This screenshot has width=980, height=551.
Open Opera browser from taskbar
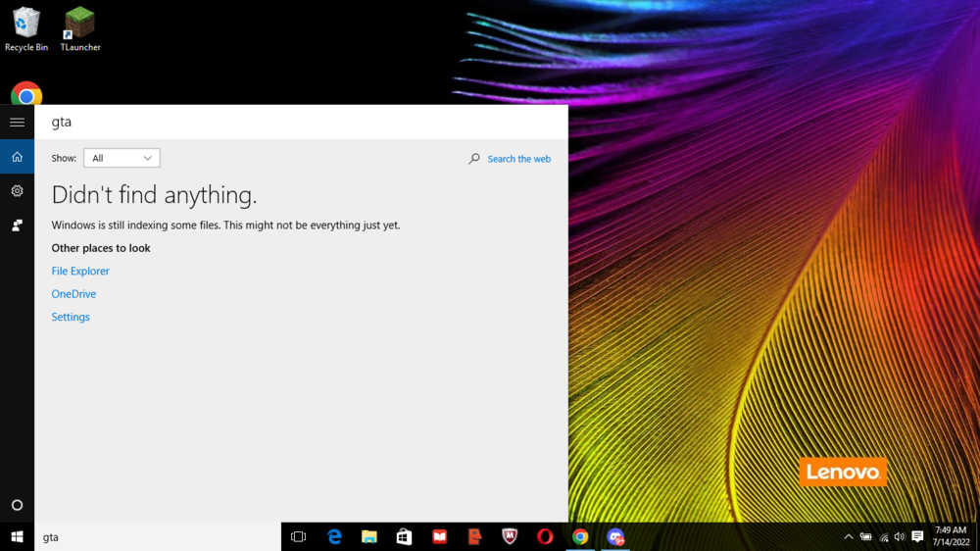pyautogui.click(x=545, y=537)
